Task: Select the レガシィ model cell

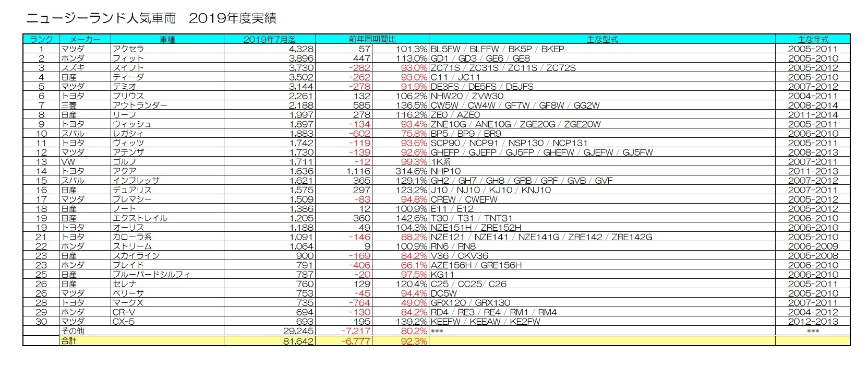Action: pyautogui.click(x=167, y=133)
